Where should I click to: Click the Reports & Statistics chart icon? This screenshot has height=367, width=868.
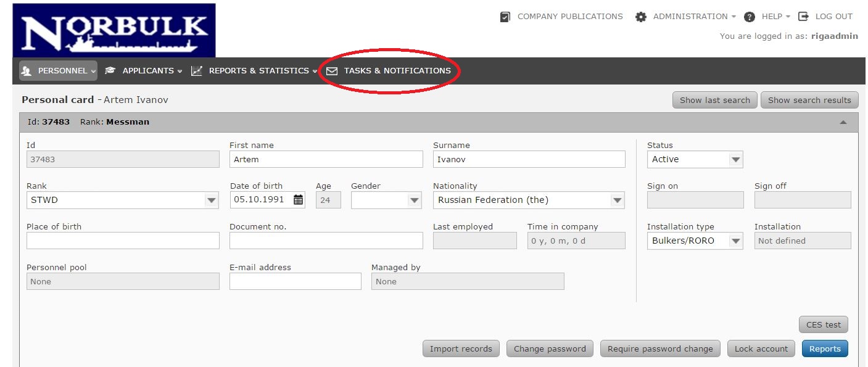pos(197,71)
